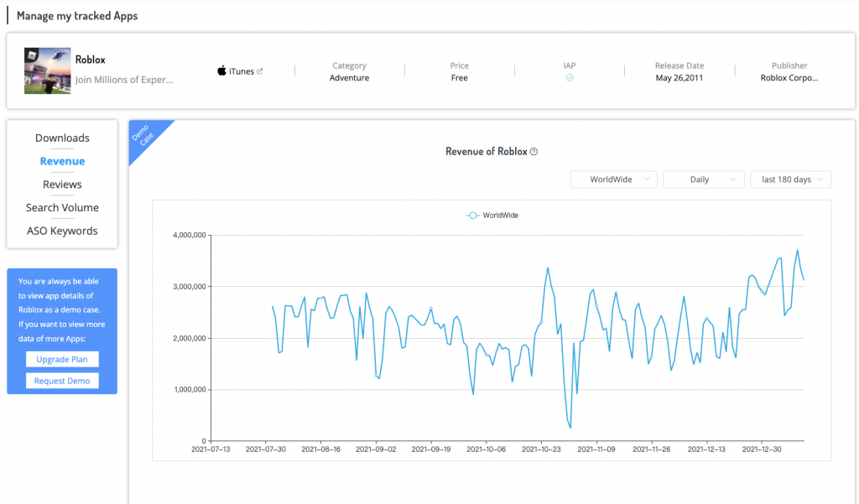Click the iTunes store link text
The width and height of the screenshot is (859, 504).
click(242, 71)
